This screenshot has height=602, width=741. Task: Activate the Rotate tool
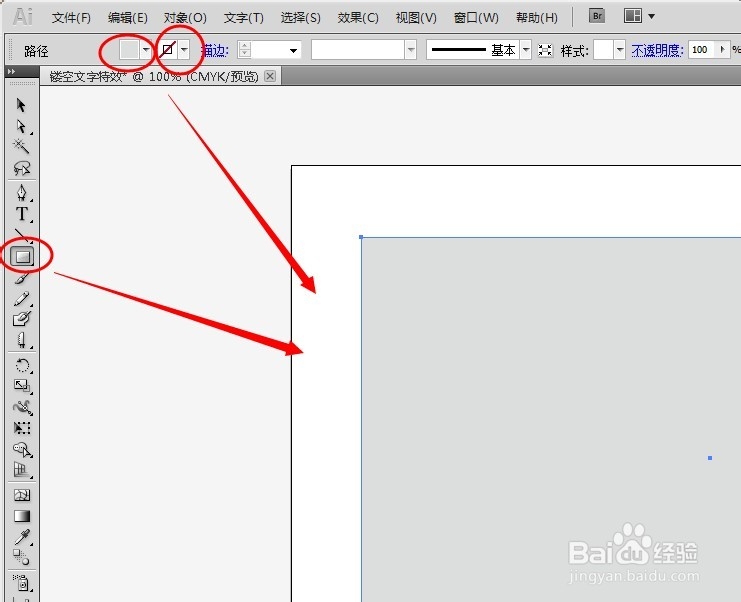(x=22, y=365)
